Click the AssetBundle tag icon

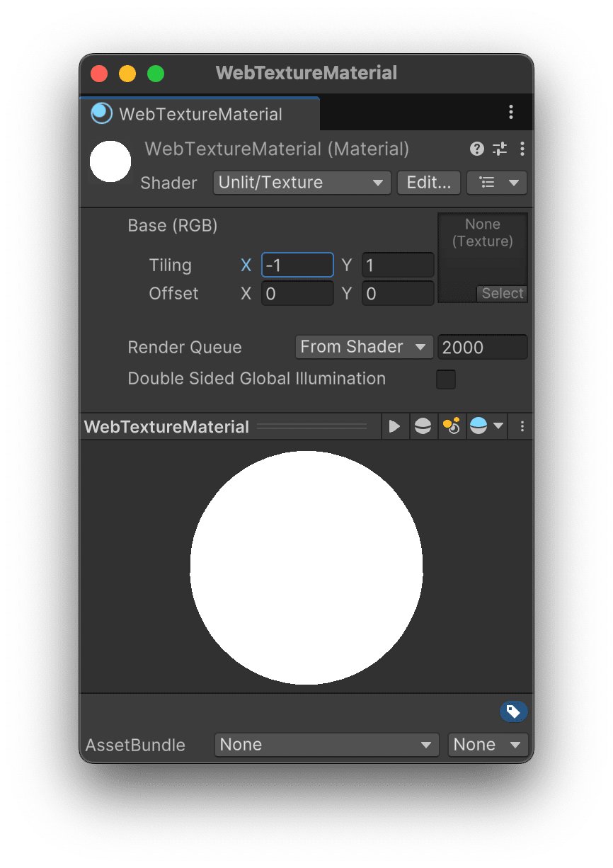[x=514, y=712]
